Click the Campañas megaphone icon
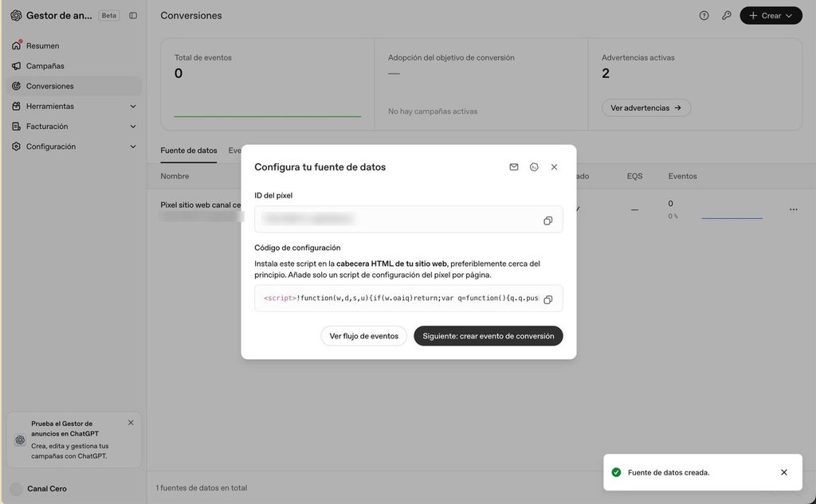The image size is (816, 504). click(x=16, y=66)
